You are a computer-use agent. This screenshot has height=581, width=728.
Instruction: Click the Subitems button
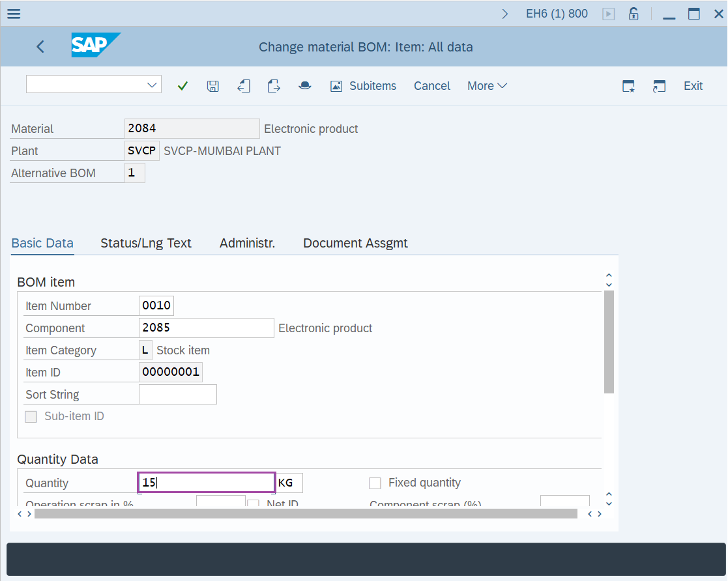click(x=364, y=86)
